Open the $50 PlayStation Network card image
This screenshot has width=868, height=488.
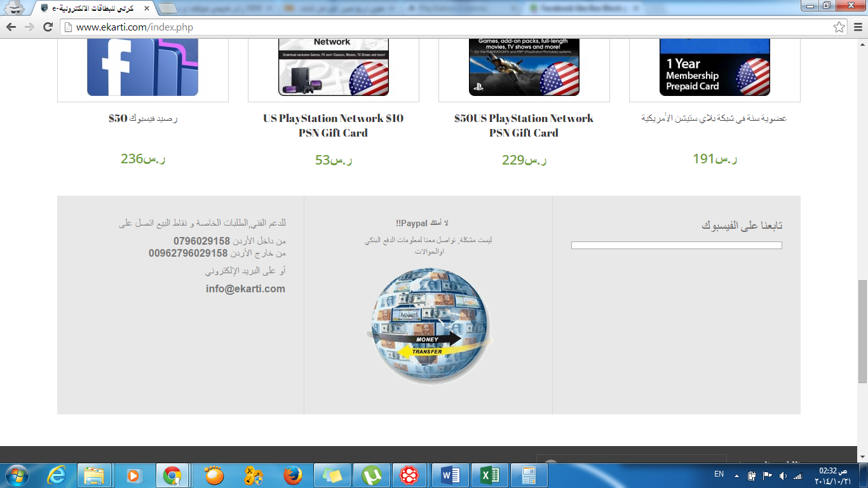[524, 67]
